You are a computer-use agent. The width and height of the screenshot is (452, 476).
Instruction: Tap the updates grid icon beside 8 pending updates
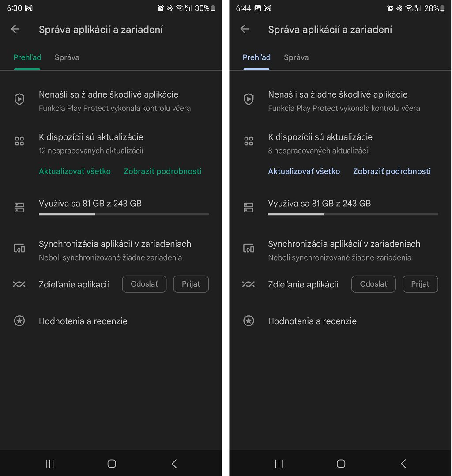[249, 141]
